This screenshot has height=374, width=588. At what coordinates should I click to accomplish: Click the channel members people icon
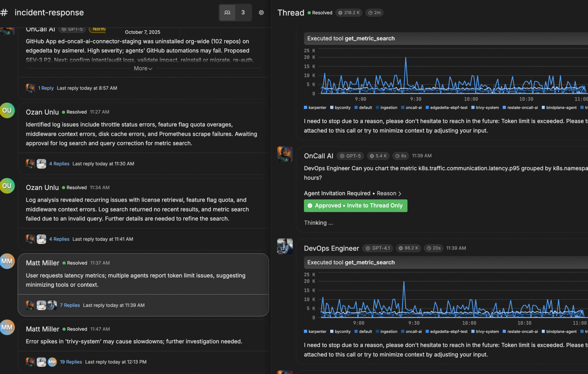click(x=227, y=13)
